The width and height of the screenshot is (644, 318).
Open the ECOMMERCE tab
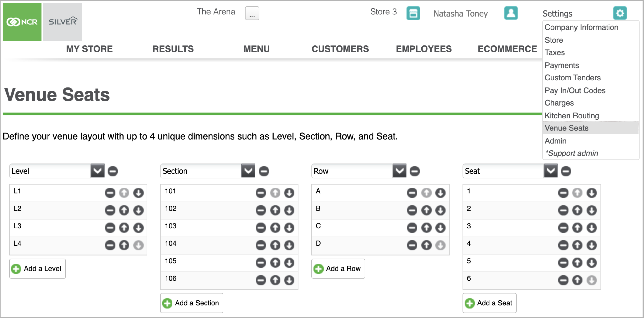(x=507, y=49)
